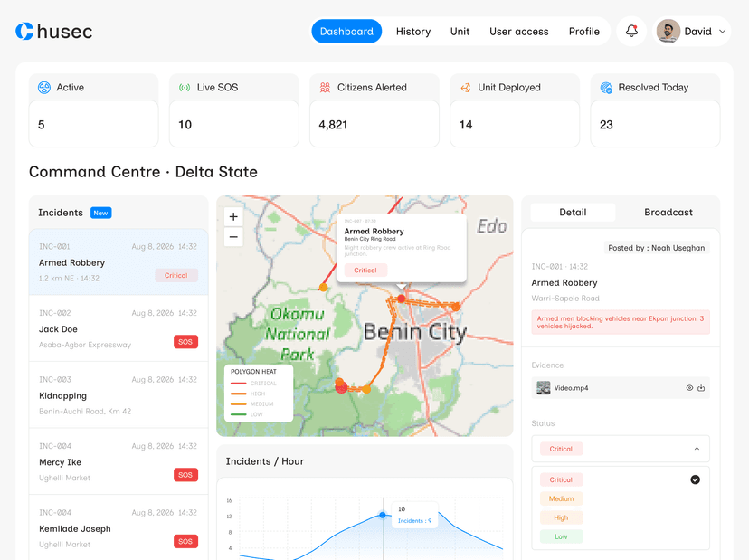This screenshot has width=749, height=560.
Task: Choose High status option
Action: 561,518
